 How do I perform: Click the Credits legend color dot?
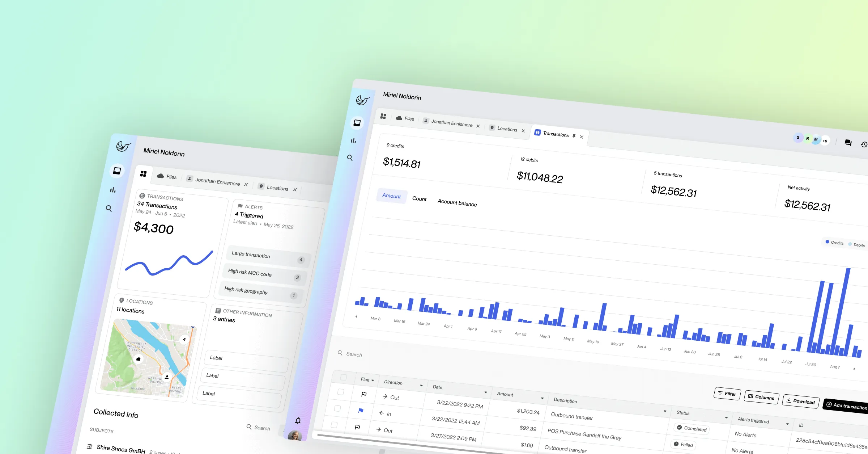click(827, 242)
